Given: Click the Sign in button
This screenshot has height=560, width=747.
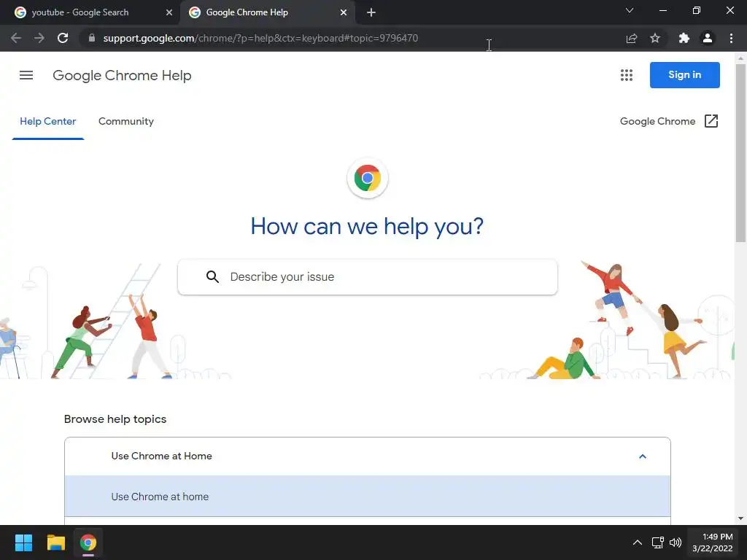Looking at the screenshot, I should (x=684, y=75).
